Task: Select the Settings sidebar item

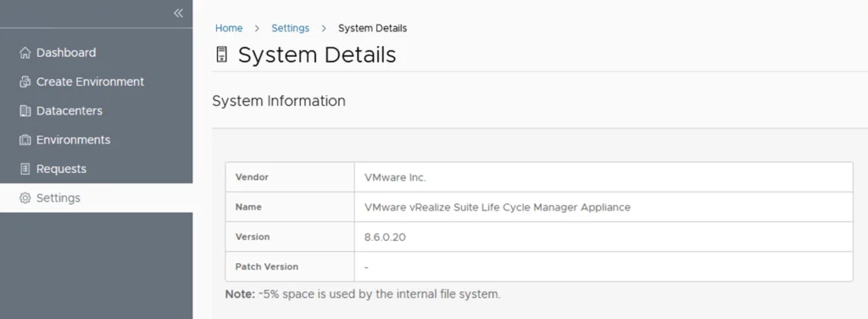Action: [x=97, y=198]
